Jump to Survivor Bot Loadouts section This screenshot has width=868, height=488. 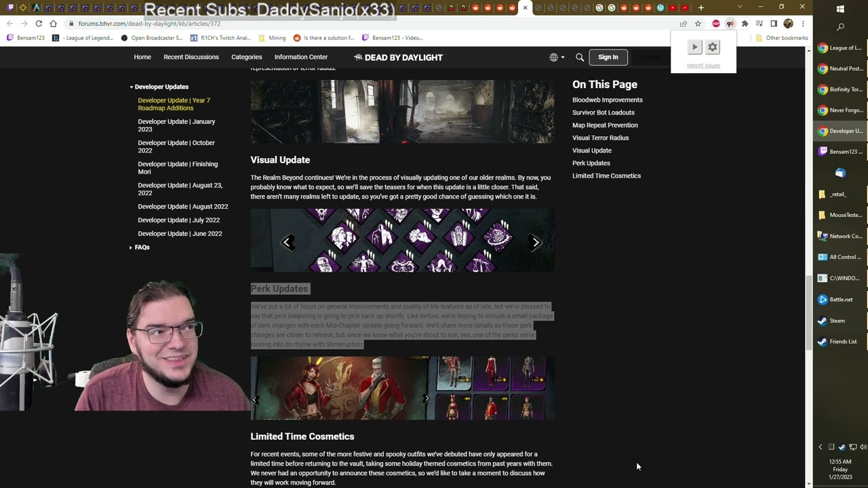(604, 113)
